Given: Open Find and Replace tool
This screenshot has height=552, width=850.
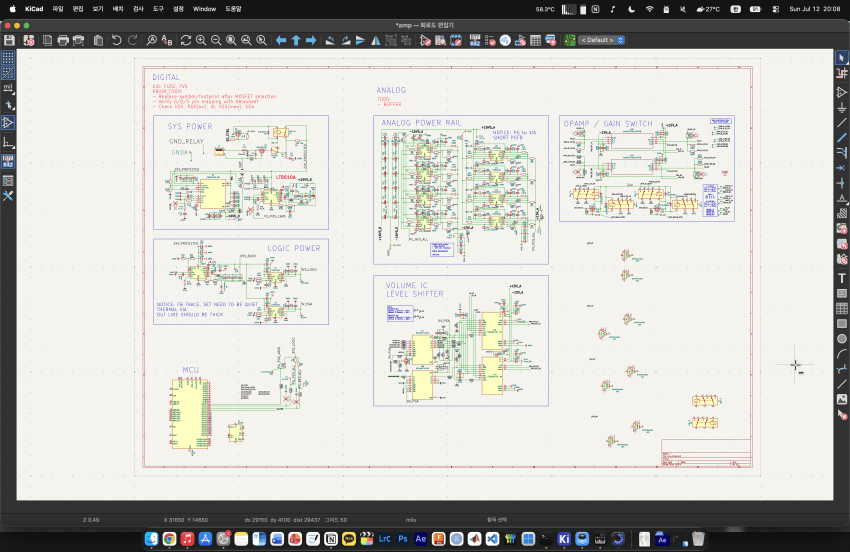Looking at the screenshot, I should pyautogui.click(x=167, y=40).
